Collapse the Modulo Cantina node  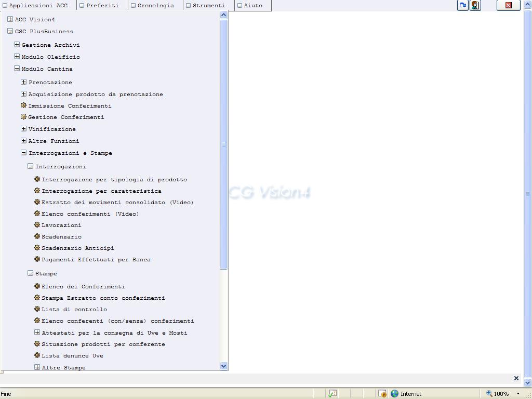click(17, 69)
